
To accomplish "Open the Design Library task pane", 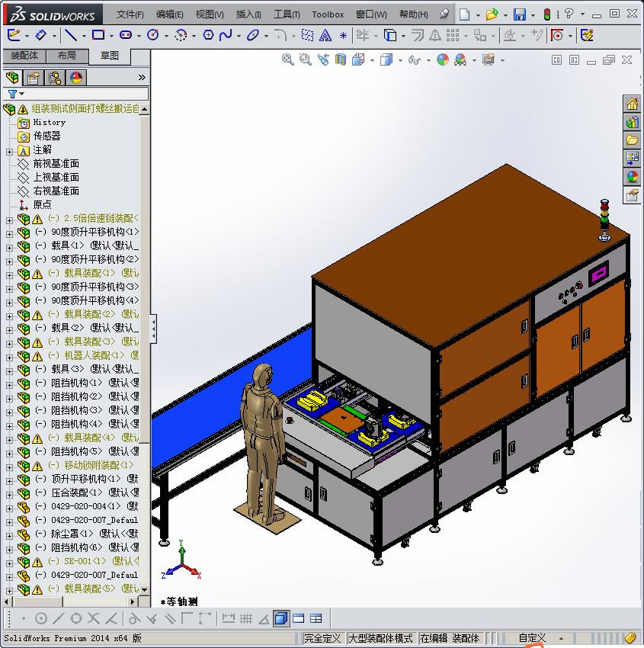I will [x=632, y=122].
